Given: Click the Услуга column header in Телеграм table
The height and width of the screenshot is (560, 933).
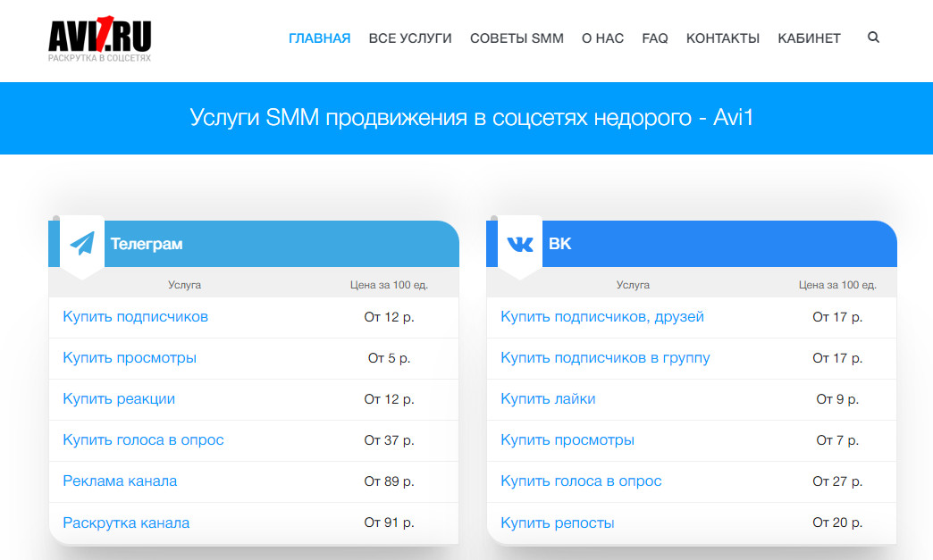Looking at the screenshot, I should [x=184, y=285].
